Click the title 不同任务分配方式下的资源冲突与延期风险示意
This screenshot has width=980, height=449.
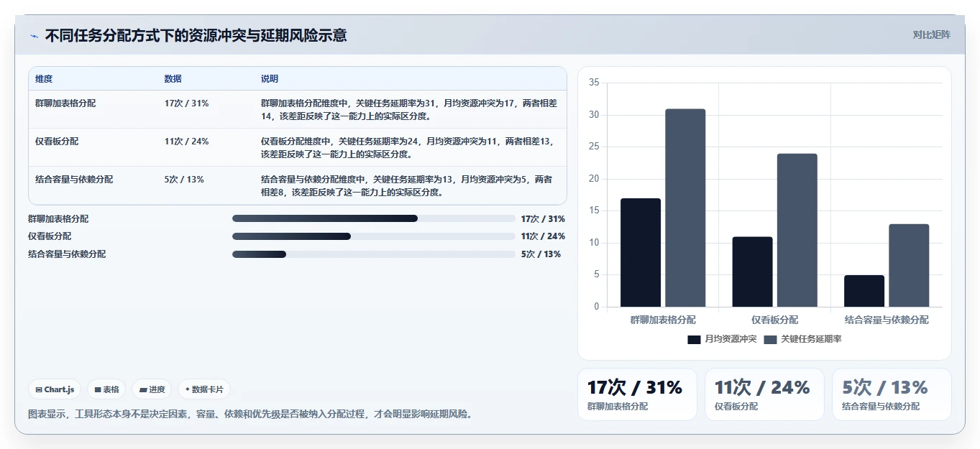196,35
